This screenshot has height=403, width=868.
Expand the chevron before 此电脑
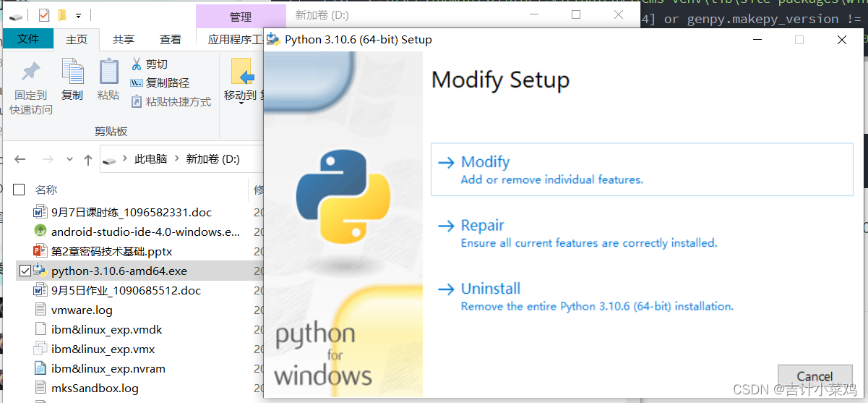(x=125, y=159)
